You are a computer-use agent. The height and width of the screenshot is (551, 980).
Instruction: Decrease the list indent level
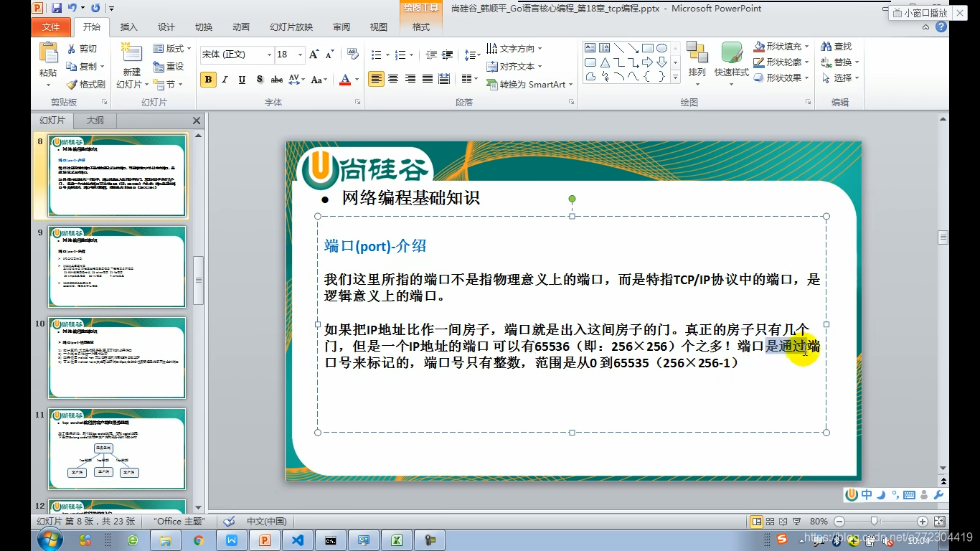point(430,55)
